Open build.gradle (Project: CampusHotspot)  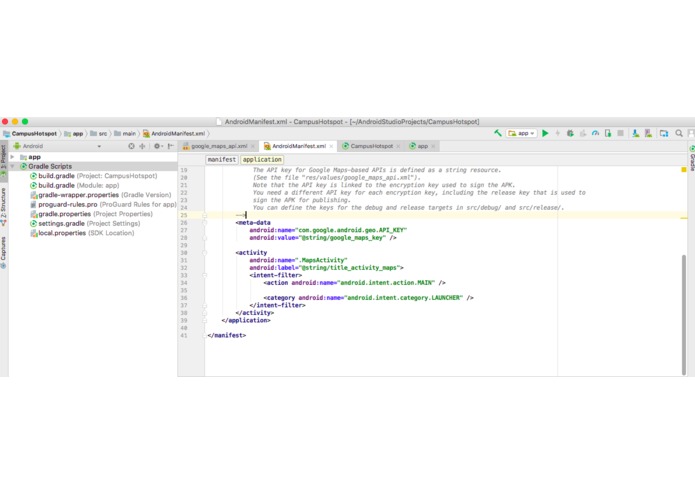tap(94, 176)
